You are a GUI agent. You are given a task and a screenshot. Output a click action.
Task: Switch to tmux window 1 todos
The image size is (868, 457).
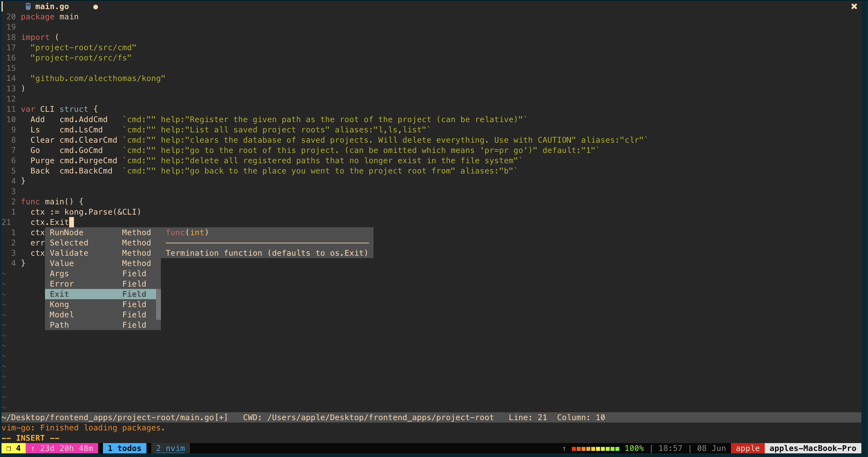124,448
